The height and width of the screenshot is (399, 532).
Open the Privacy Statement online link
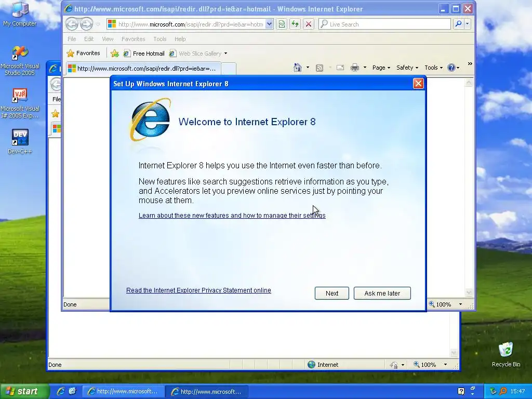click(x=198, y=290)
